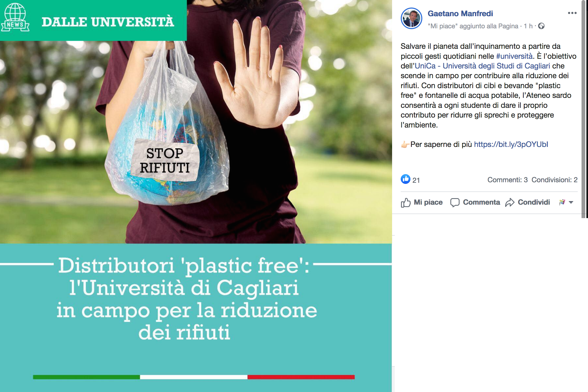The height and width of the screenshot is (392, 588).
Task: Click the NEWS globe logo in banner
Action: pos(15,17)
